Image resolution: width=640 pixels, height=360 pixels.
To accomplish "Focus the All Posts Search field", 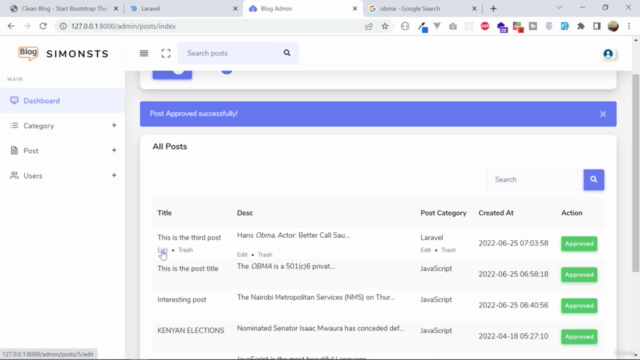I will (535, 180).
